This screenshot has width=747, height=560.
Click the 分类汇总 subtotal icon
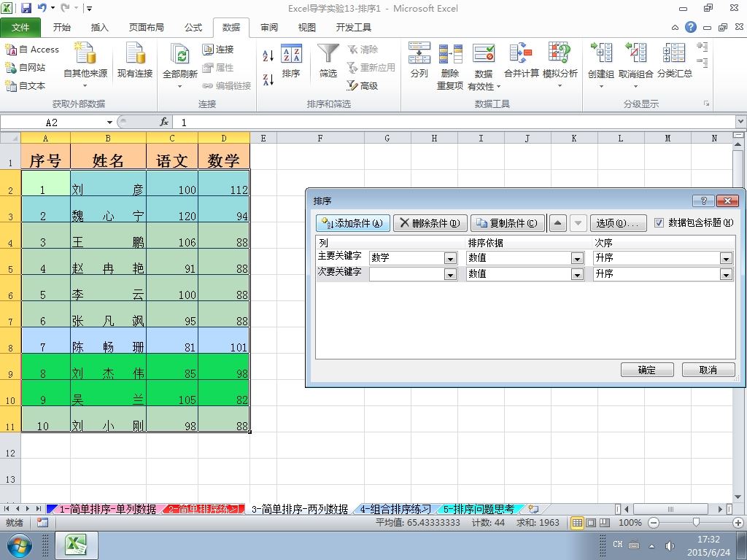[675, 61]
